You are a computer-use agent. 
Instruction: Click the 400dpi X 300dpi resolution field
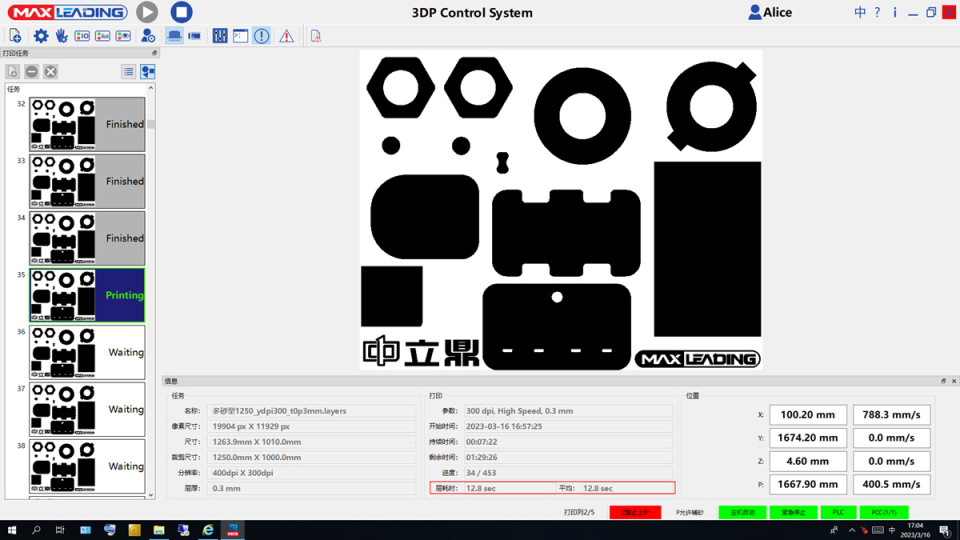click(x=312, y=473)
